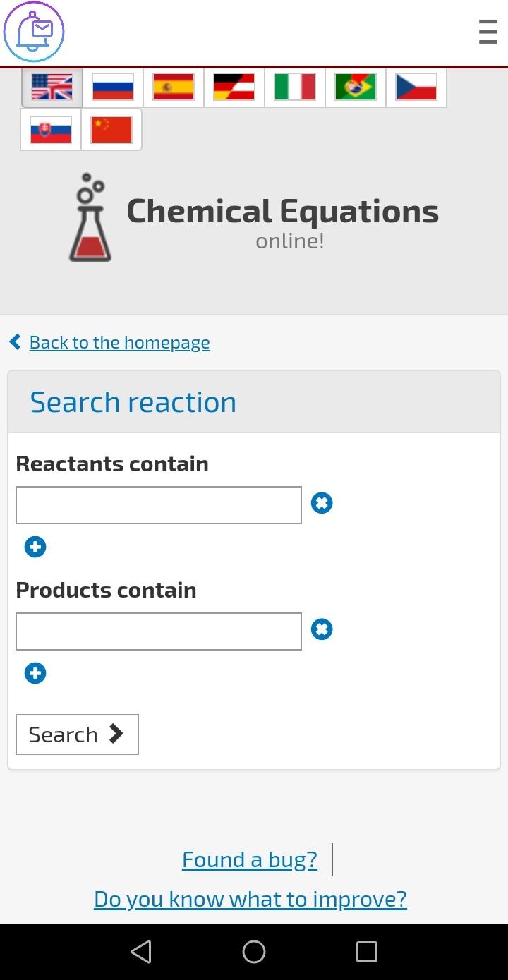Go back to the homepage link
The width and height of the screenshot is (508, 980).
click(119, 342)
